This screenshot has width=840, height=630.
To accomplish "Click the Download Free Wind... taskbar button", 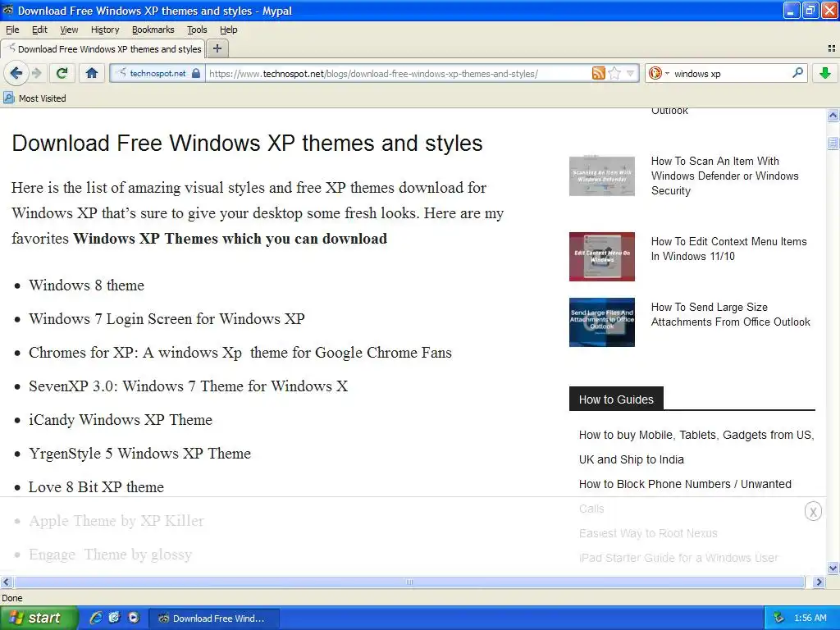I will click(214, 619).
